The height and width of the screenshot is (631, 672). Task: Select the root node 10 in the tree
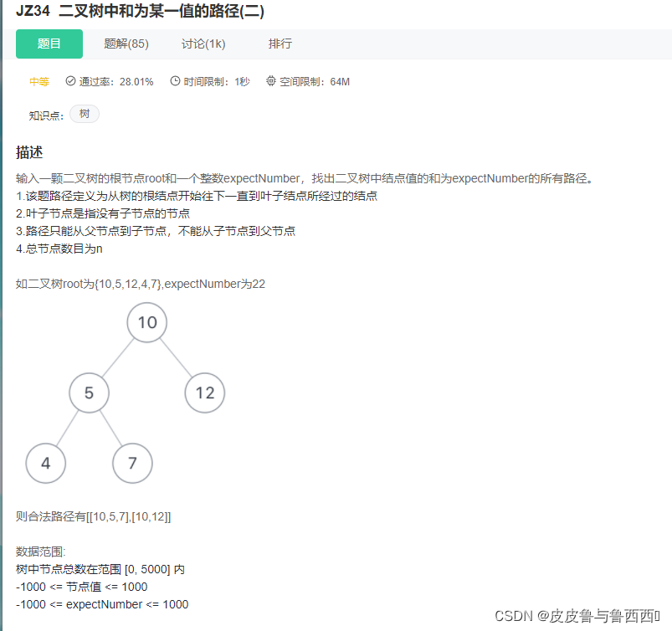point(147,322)
